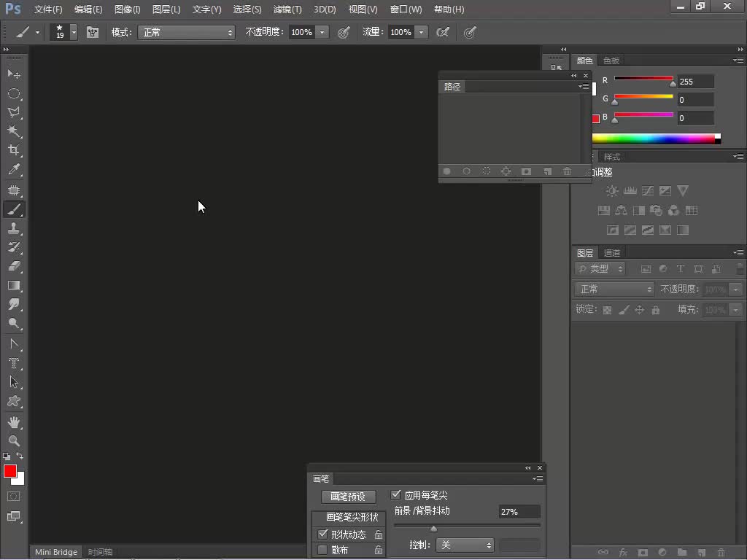Viewport: 747px width, 560px height.
Task: Select the History Brush tool
Action: click(x=14, y=247)
